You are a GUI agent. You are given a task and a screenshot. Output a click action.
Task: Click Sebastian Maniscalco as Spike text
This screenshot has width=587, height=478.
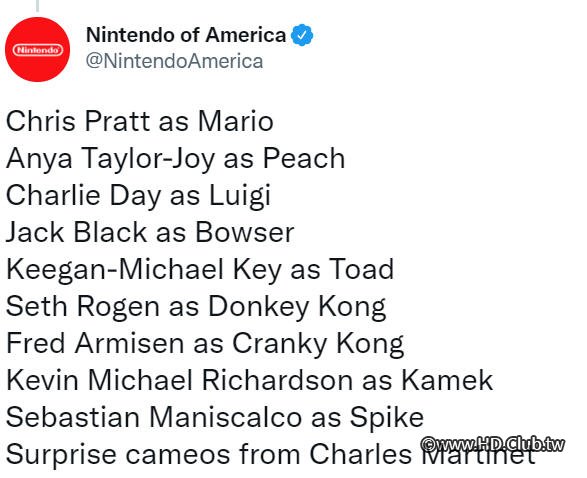coord(215,417)
